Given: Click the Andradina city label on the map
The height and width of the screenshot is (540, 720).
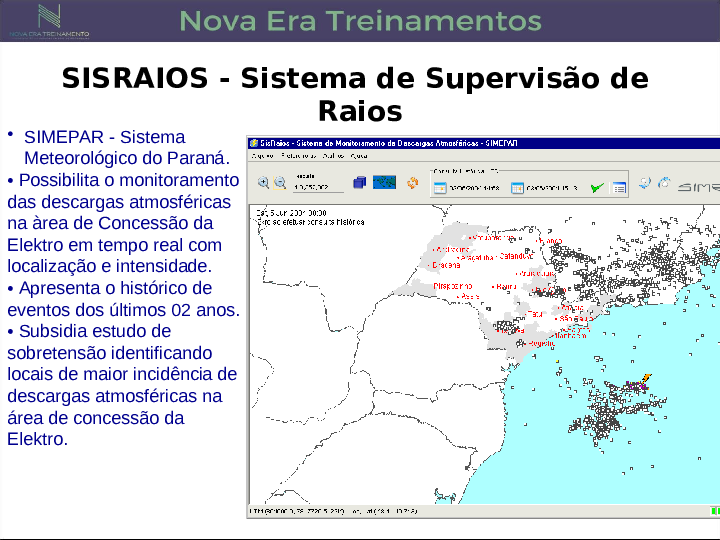Looking at the screenshot, I should [x=452, y=249].
